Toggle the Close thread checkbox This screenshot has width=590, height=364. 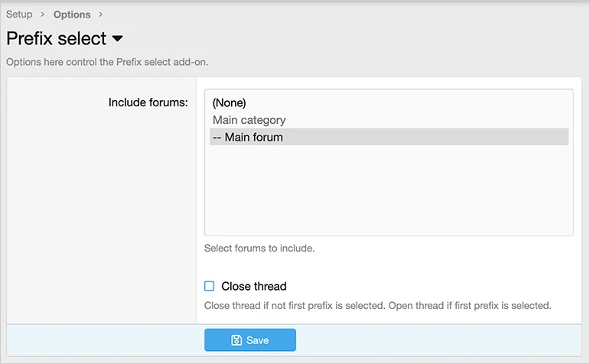pos(210,286)
